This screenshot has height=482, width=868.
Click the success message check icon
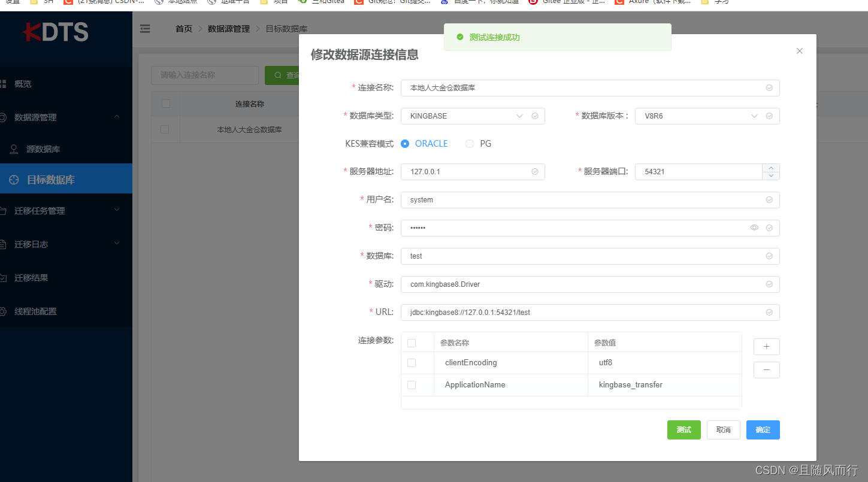pyautogui.click(x=460, y=37)
